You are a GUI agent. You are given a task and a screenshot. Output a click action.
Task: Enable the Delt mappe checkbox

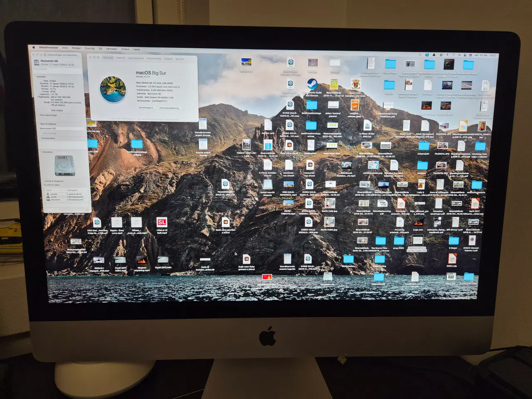pos(49,110)
